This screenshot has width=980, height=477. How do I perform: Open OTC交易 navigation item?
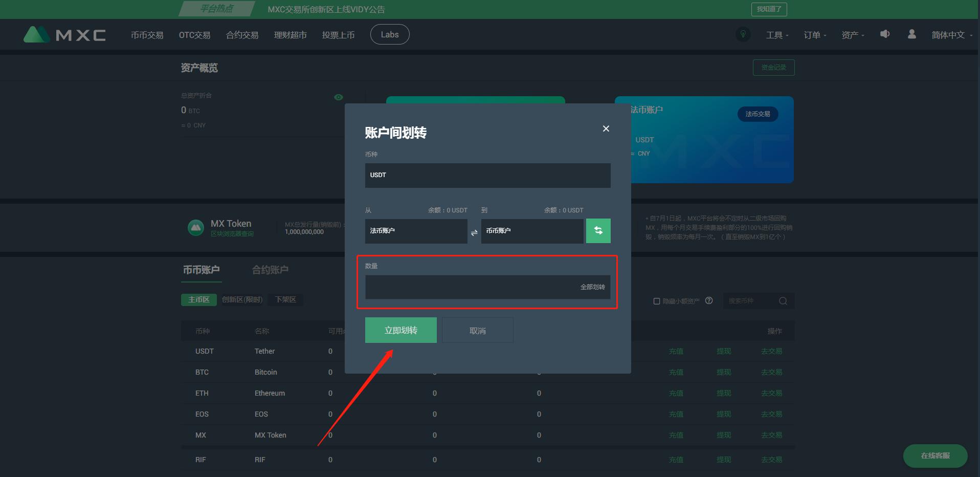pyautogui.click(x=194, y=35)
